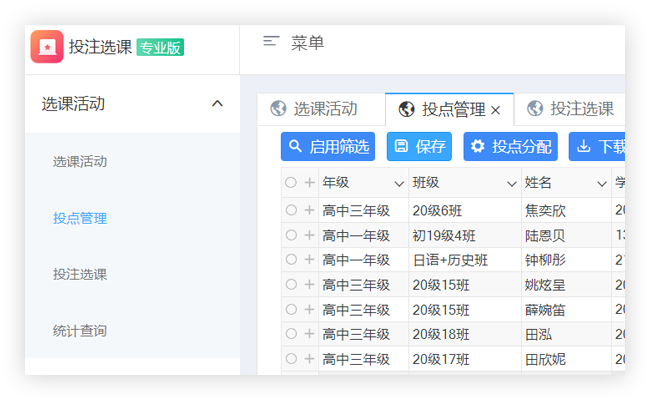Select the radio button for 田泓 row
The width and height of the screenshot is (650, 400).
pyautogui.click(x=291, y=334)
